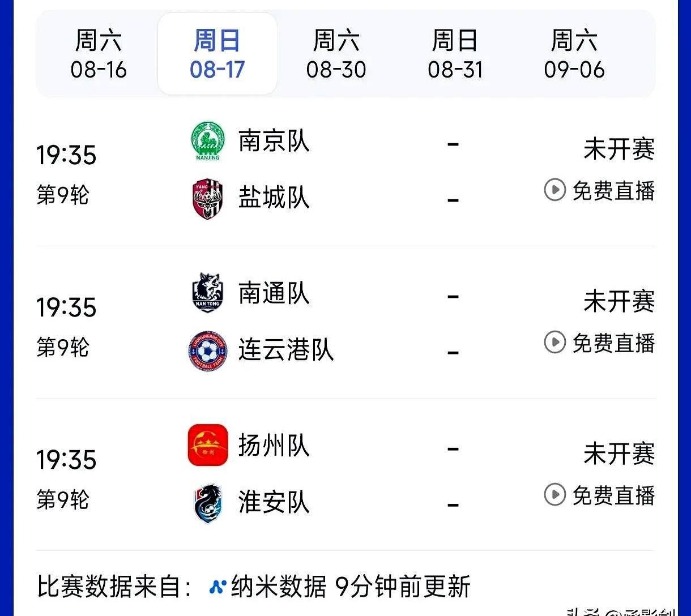Screen dimensions: 691x616
Task: Show the Saturday 09-06 matches tab
Action: click(x=574, y=55)
